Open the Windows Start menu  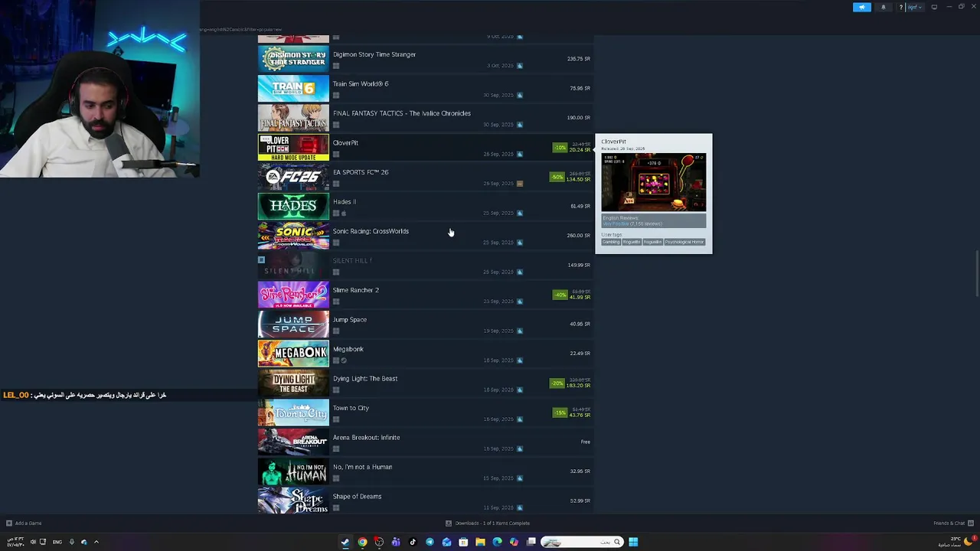tap(633, 542)
